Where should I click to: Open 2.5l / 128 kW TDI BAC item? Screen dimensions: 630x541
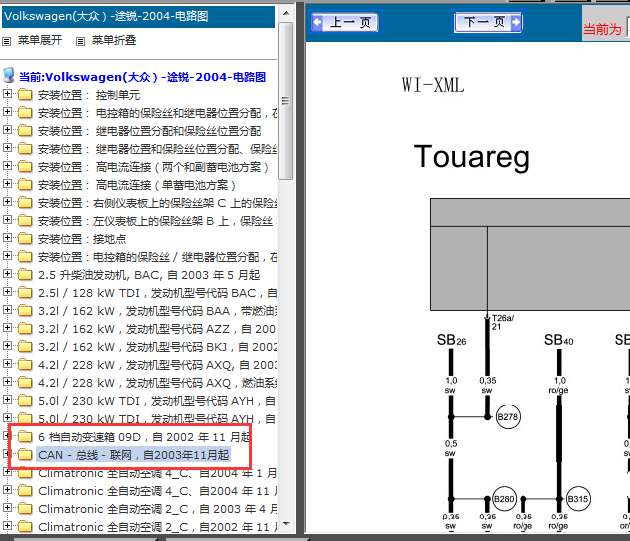tap(158, 293)
